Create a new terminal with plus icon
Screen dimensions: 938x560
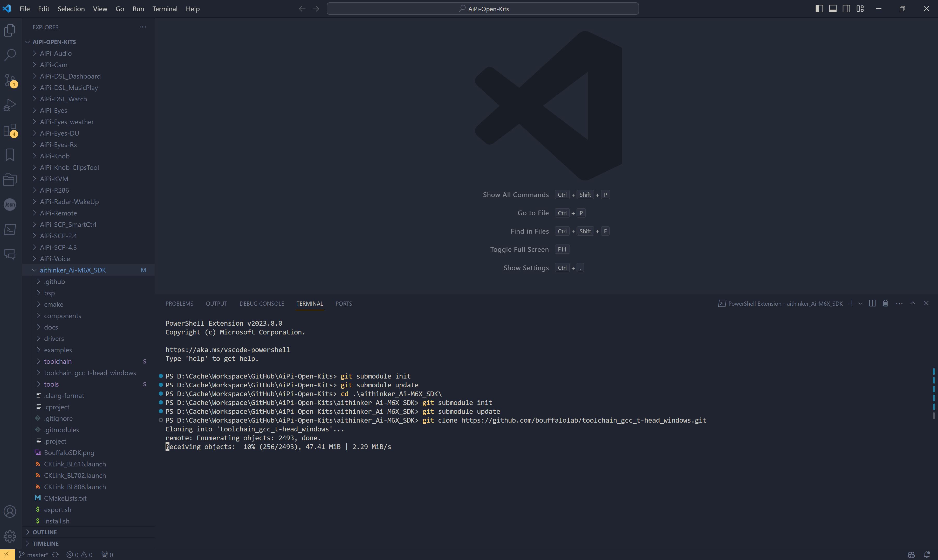pos(852,303)
